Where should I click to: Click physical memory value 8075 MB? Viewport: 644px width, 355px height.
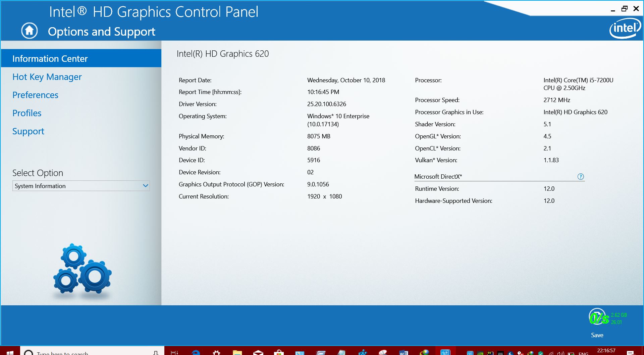(319, 136)
